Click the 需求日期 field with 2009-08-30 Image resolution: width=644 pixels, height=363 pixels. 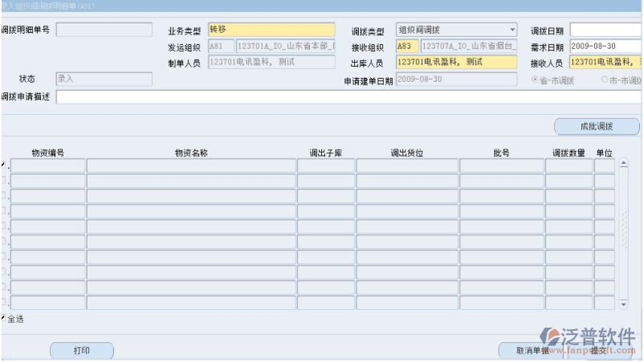click(605, 46)
